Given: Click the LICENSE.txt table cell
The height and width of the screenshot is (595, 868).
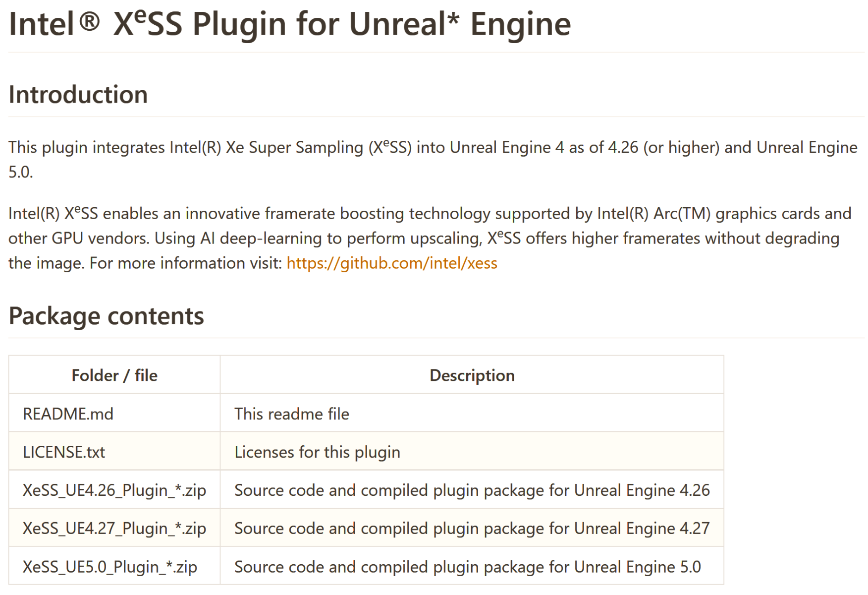Looking at the screenshot, I should 64,452.
